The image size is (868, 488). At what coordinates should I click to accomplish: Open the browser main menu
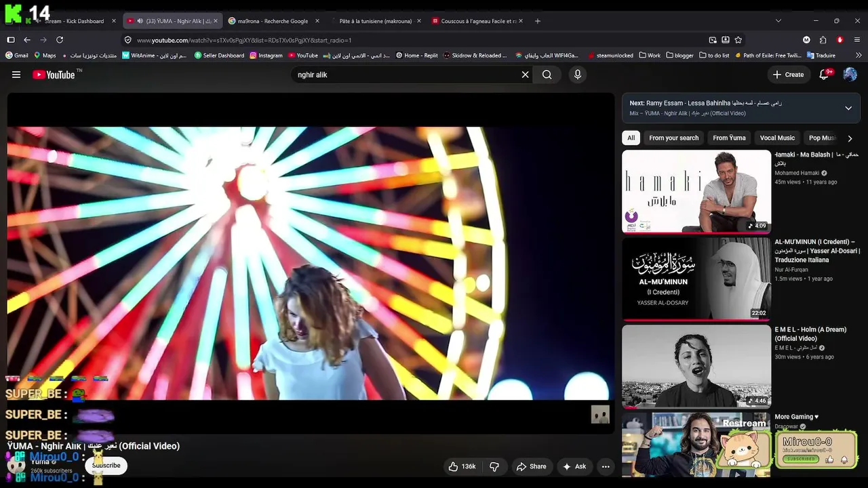pyautogui.click(x=857, y=40)
